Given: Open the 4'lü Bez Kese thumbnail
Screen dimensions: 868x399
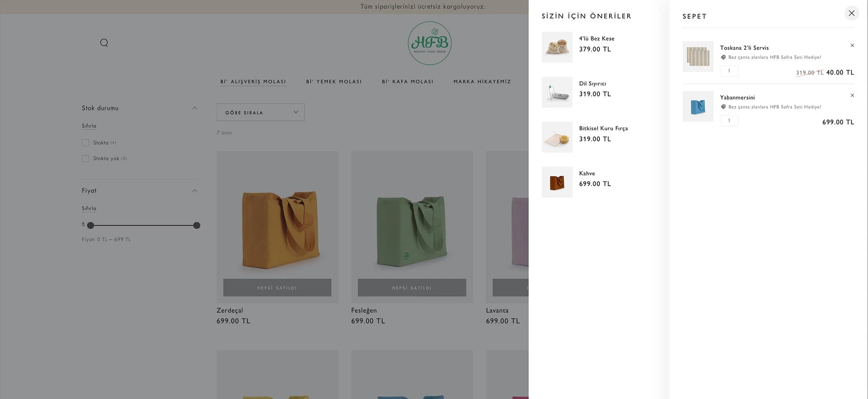Looking at the screenshot, I should (557, 47).
